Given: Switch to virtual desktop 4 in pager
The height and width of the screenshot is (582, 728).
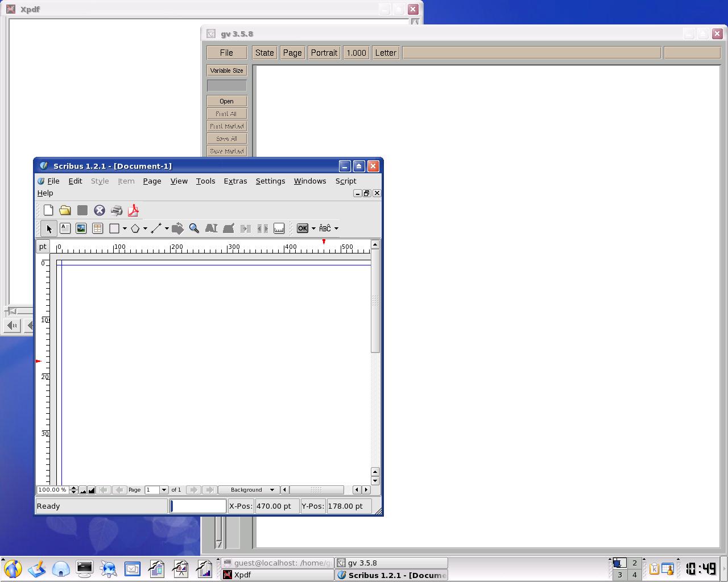Looking at the screenshot, I should [x=635, y=575].
